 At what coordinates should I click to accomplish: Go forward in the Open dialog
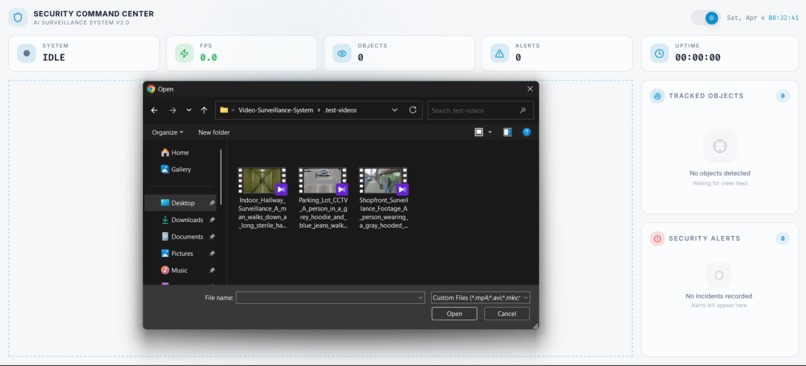[172, 110]
